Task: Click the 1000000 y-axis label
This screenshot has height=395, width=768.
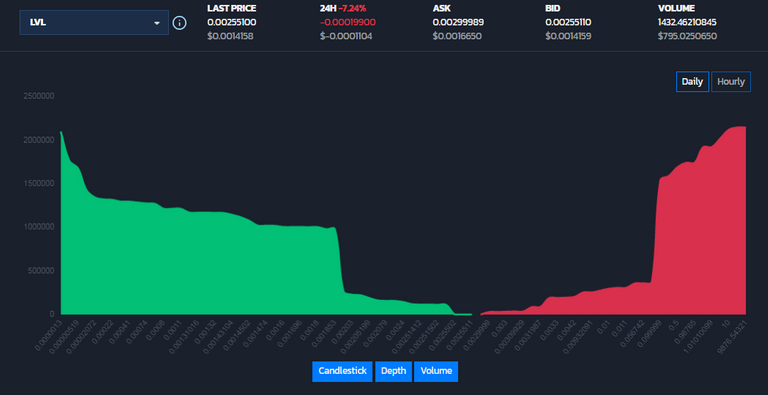Action: coord(39,227)
